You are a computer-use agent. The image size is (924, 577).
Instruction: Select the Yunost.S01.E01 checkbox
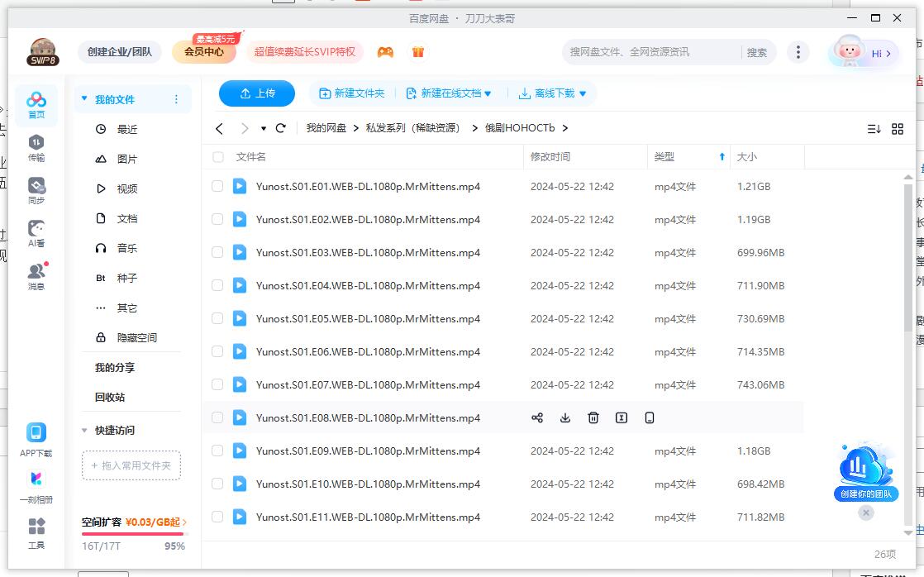coord(217,186)
